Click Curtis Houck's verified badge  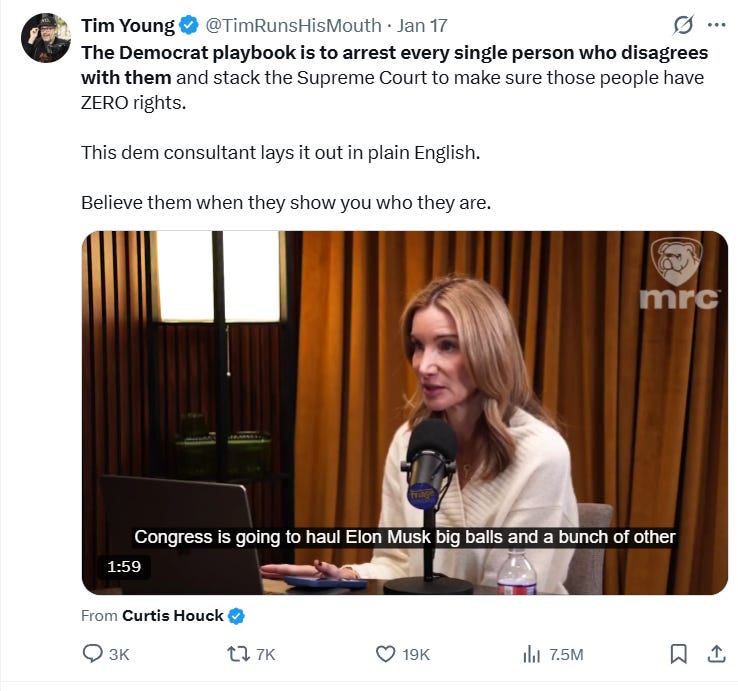(x=236, y=616)
